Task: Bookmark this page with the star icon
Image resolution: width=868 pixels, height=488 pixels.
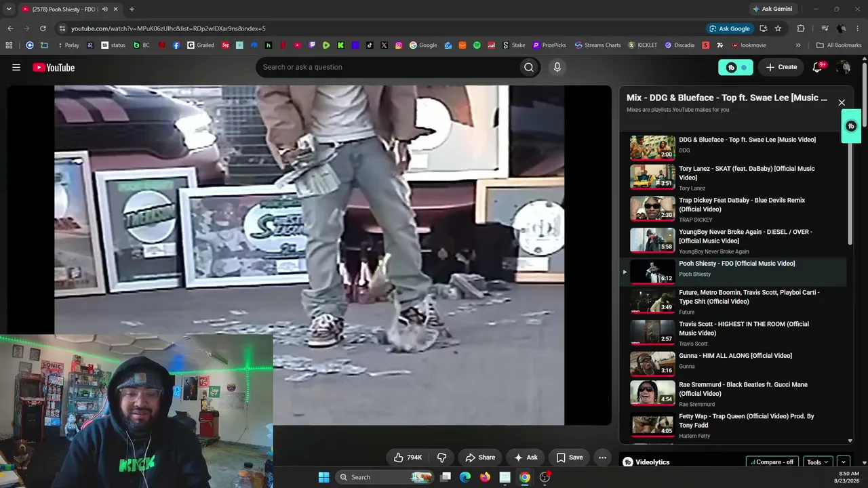Action: (x=778, y=28)
